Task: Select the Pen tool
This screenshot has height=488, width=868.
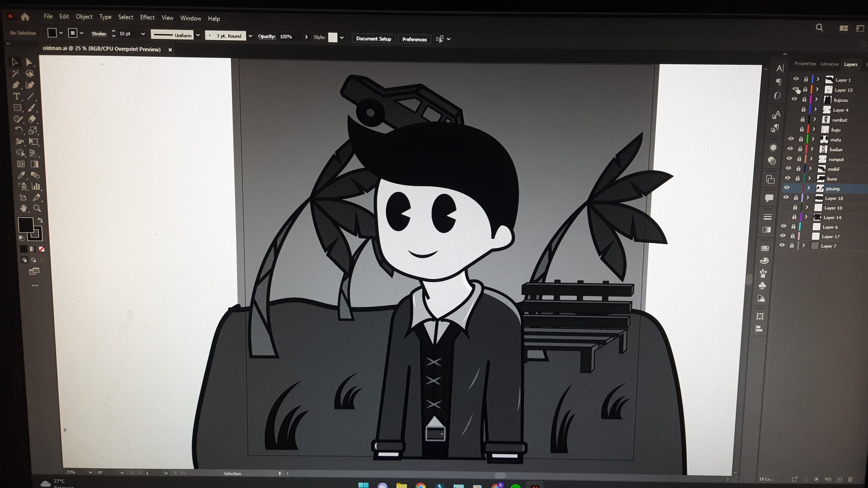Action: [x=16, y=85]
